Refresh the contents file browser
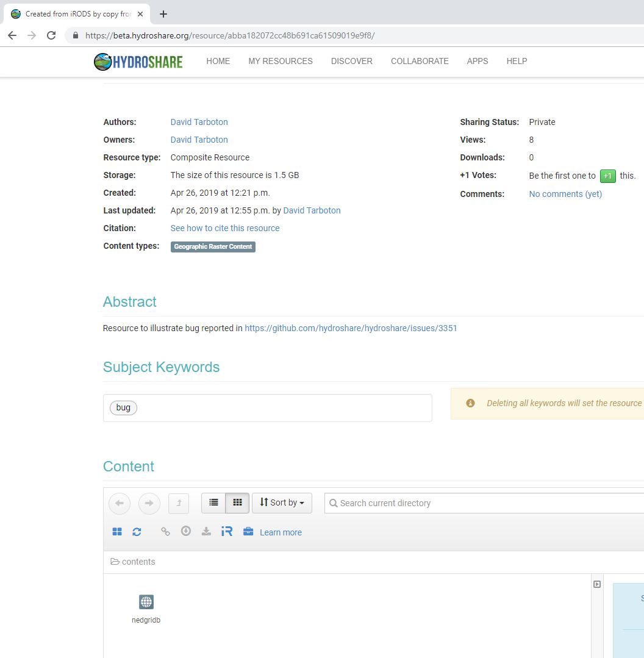The width and height of the screenshot is (644, 658). [x=137, y=531]
